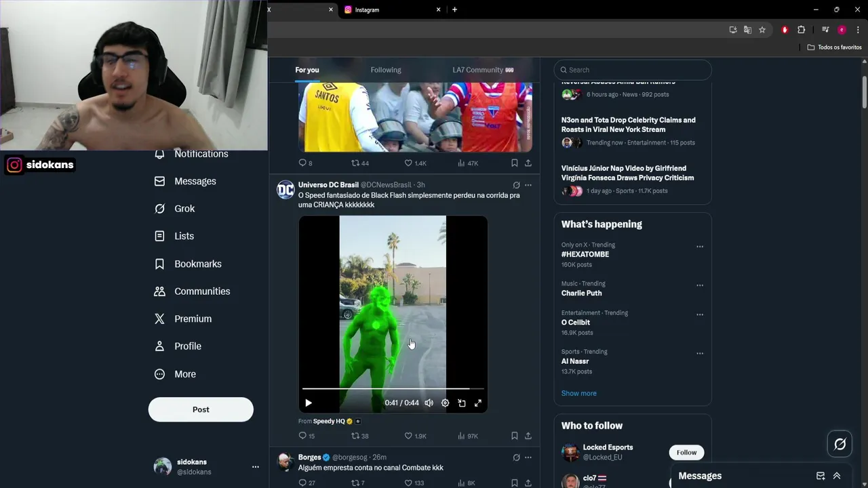
Task: Switch to the For you tab
Action: 307,70
